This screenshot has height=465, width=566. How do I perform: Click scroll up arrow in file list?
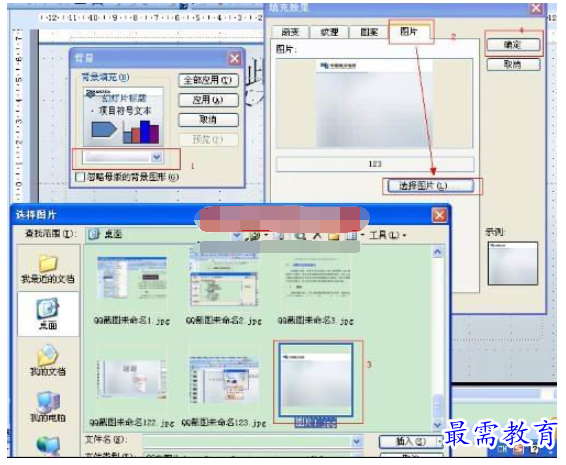point(437,252)
